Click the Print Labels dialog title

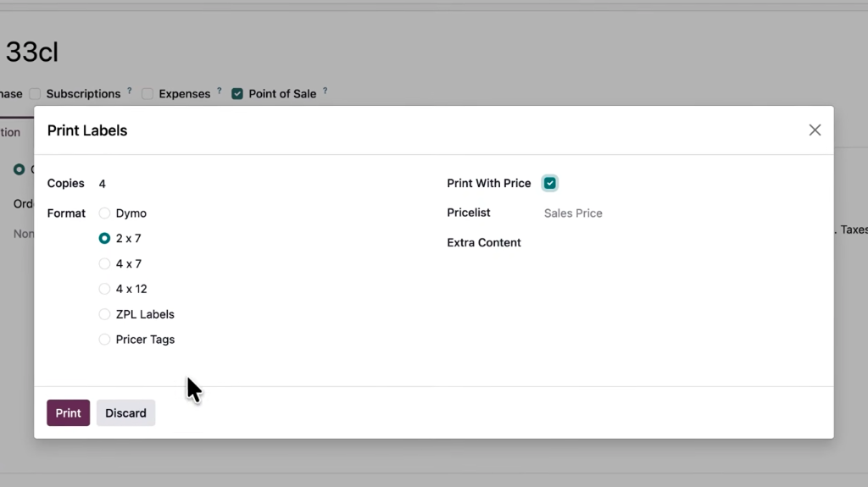(87, 130)
